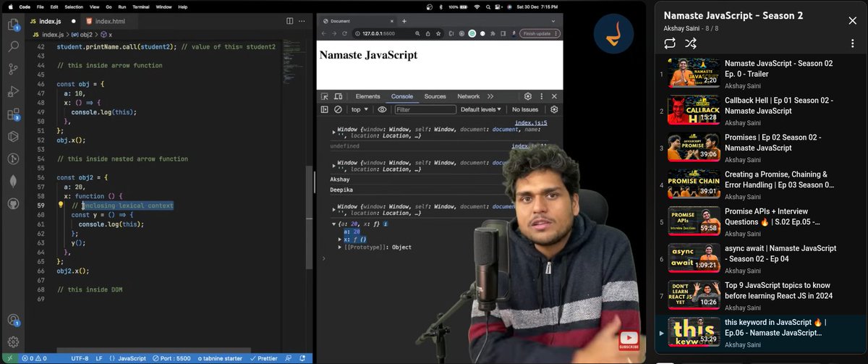Open the Manage gear icon in VS Code

(x=13, y=341)
